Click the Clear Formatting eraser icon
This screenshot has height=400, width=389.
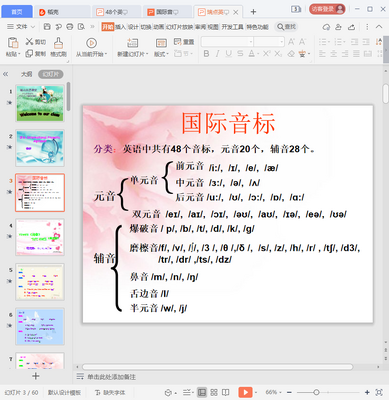pyautogui.click(x=291, y=53)
